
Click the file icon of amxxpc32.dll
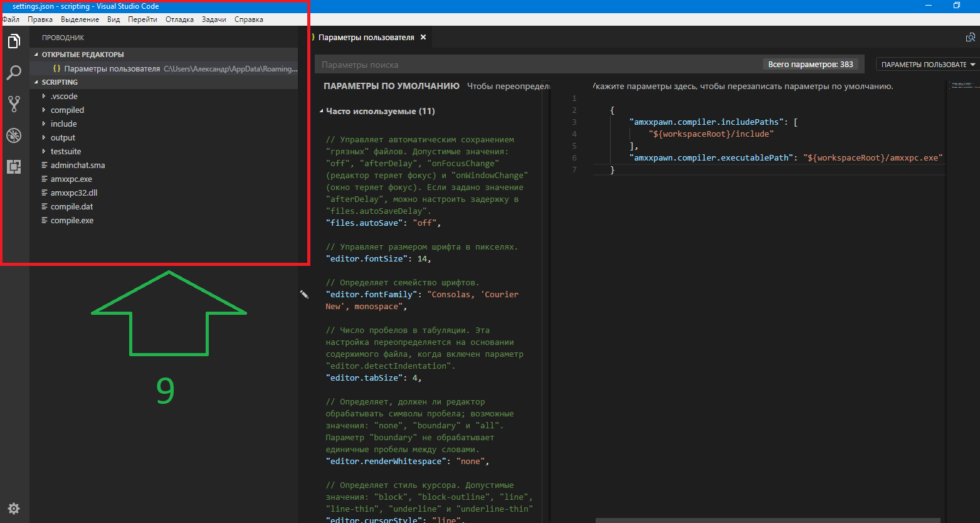click(x=45, y=193)
